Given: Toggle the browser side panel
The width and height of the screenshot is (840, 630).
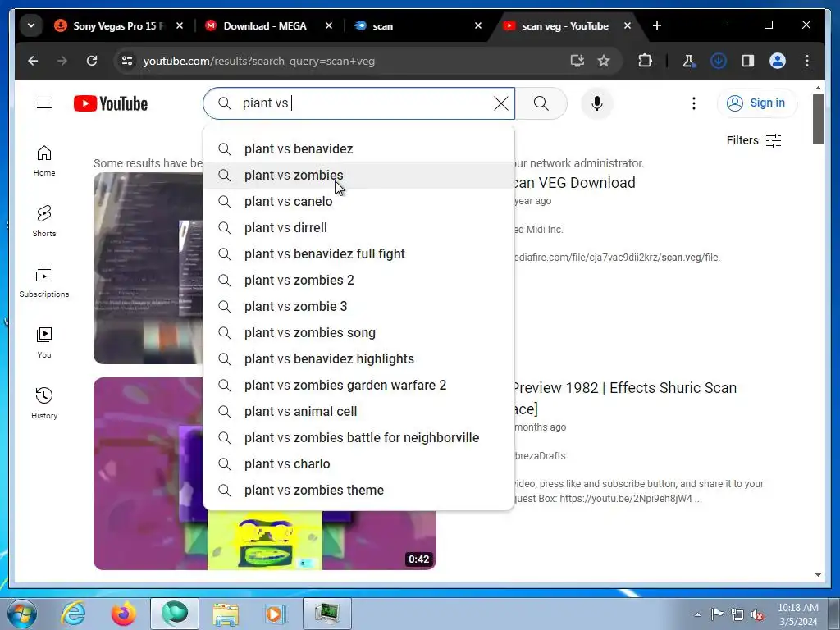Looking at the screenshot, I should 748,61.
